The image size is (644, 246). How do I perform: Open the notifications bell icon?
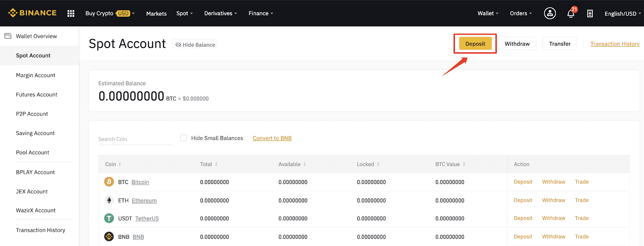(571, 14)
